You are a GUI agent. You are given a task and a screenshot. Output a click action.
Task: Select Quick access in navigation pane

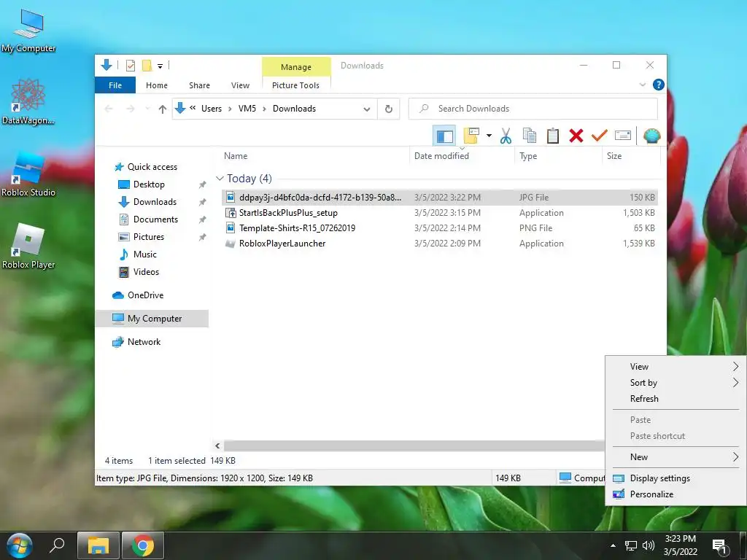click(152, 167)
